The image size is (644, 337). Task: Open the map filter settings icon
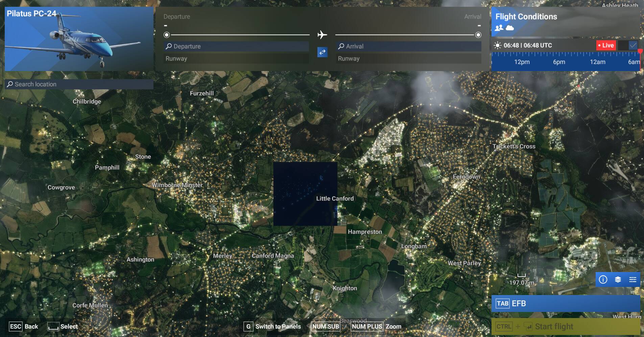(633, 279)
